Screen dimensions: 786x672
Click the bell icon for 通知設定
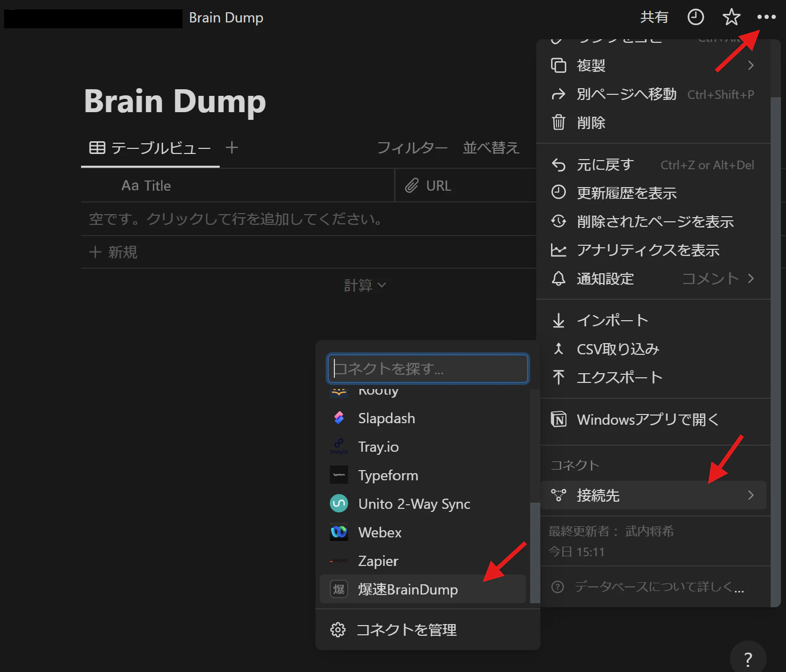[x=559, y=278]
